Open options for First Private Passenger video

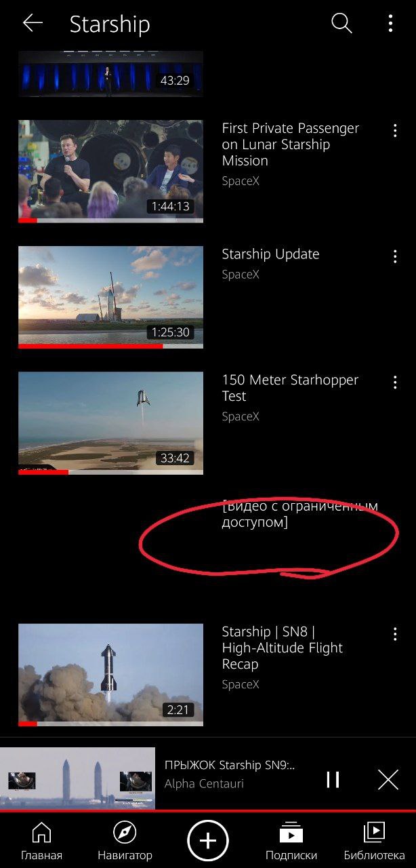pyautogui.click(x=395, y=130)
